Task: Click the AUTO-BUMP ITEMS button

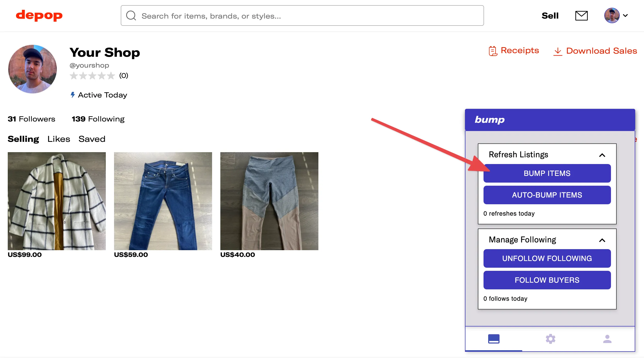Action: point(547,195)
